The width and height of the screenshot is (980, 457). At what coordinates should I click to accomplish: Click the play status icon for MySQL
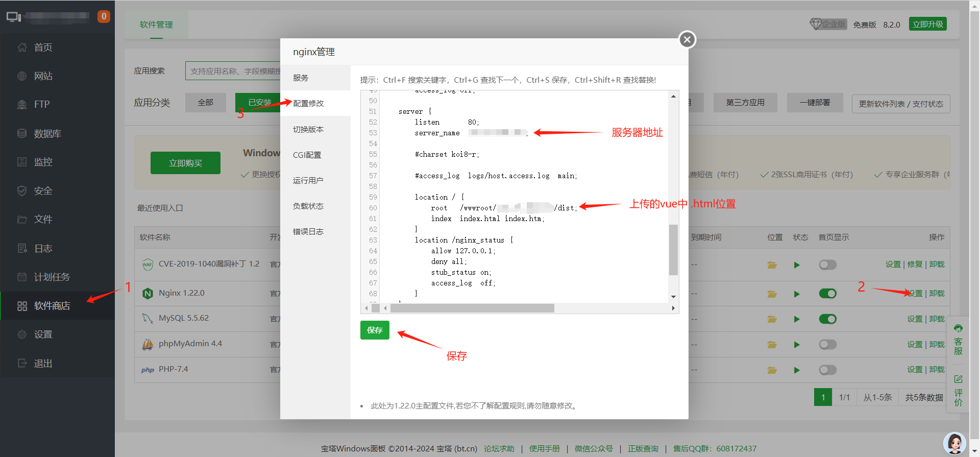click(x=797, y=319)
